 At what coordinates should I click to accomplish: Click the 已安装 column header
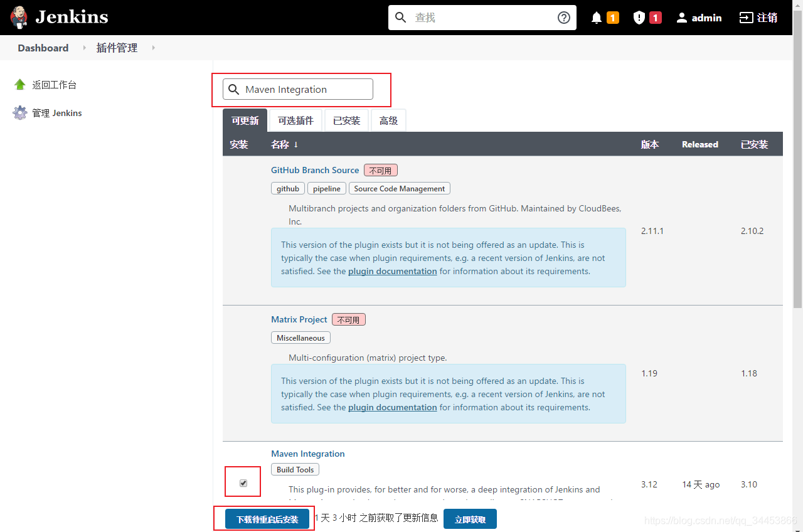tap(754, 144)
